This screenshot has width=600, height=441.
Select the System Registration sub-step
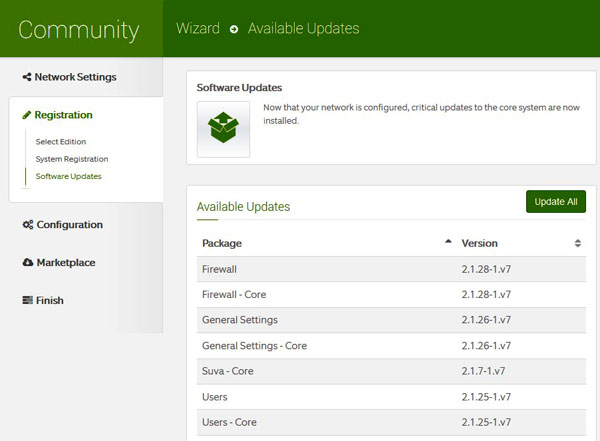72,159
